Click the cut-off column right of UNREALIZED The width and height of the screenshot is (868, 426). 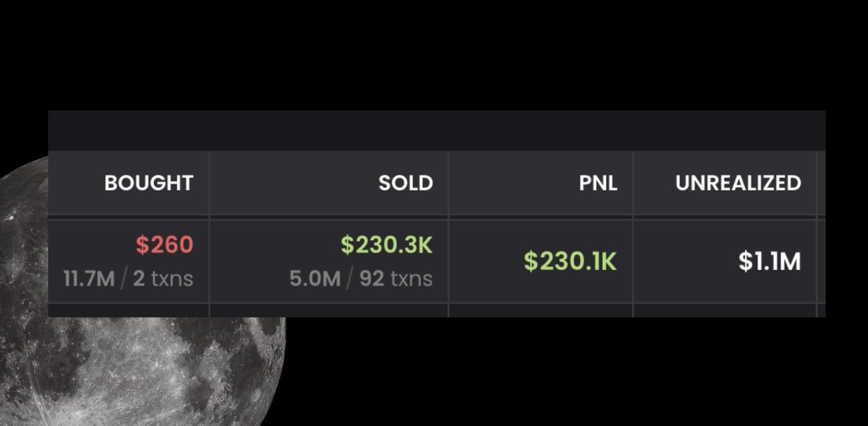tap(822, 234)
